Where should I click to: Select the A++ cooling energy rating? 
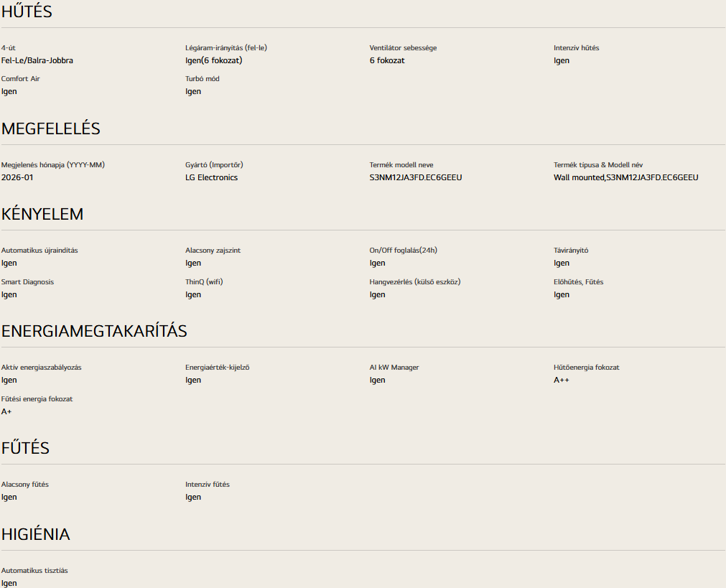tap(561, 380)
